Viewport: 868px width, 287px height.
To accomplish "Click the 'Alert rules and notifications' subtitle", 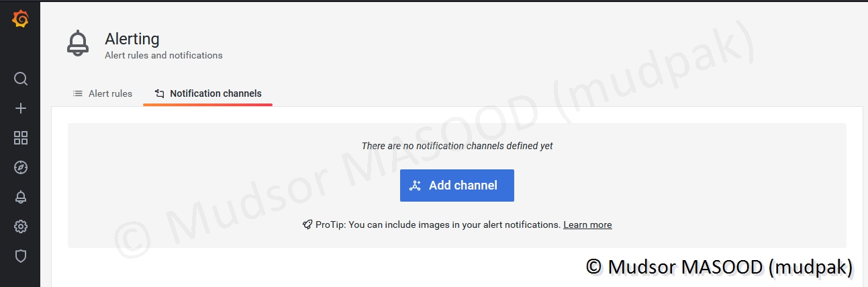I will coord(163,55).
